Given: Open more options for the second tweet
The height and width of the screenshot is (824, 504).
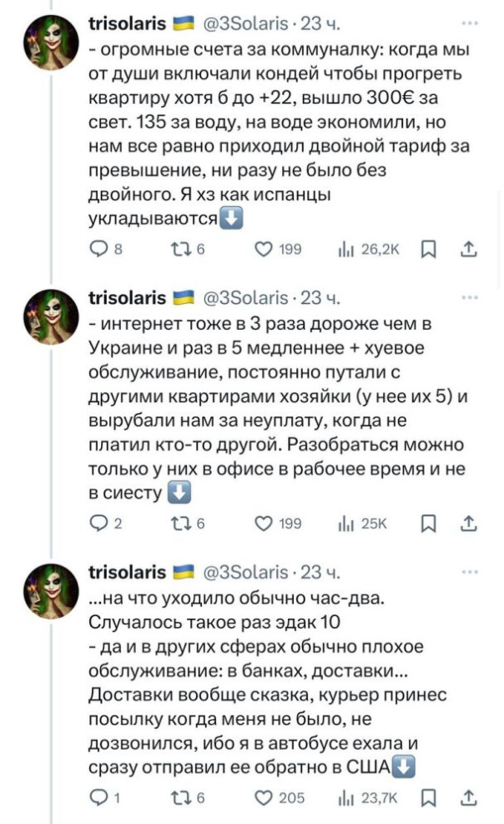Looking at the screenshot, I should click(470, 297).
